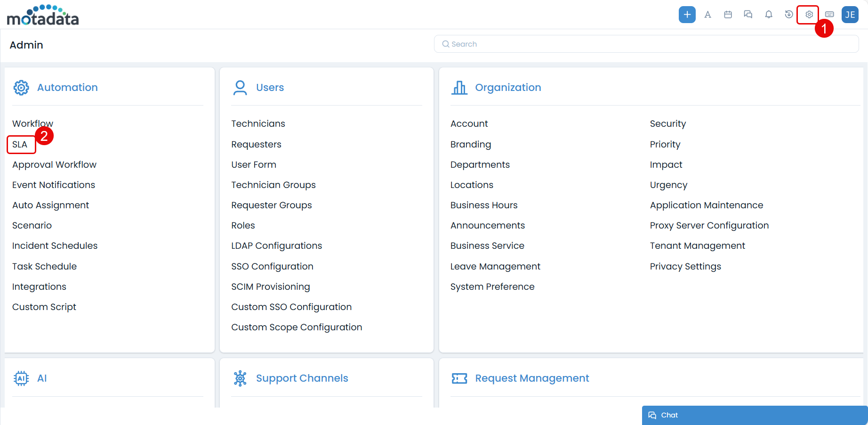Go to Technician Groups
868x425 pixels.
click(x=273, y=185)
